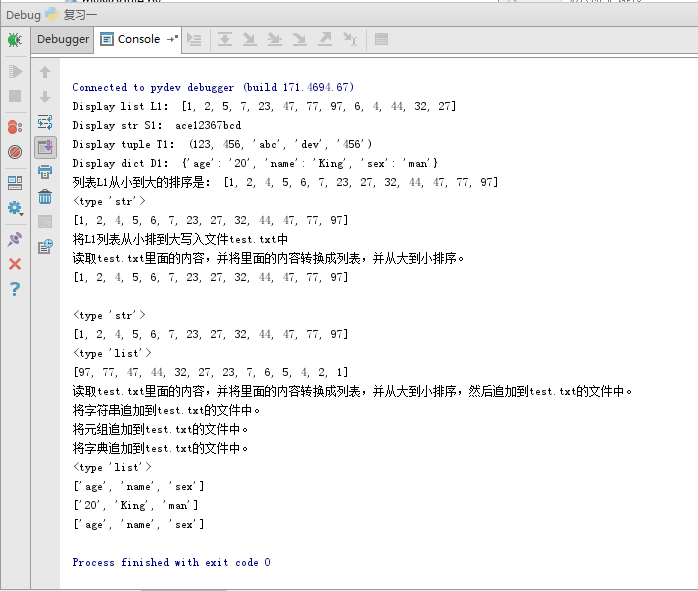Screen dimensions: 698x591
Task: Click the Force Step Into icon
Action: 300,40
